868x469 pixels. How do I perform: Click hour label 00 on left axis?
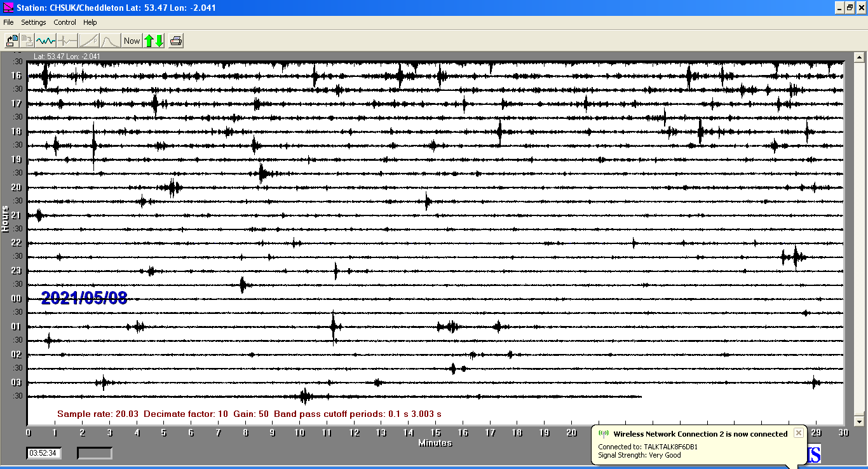(x=16, y=299)
